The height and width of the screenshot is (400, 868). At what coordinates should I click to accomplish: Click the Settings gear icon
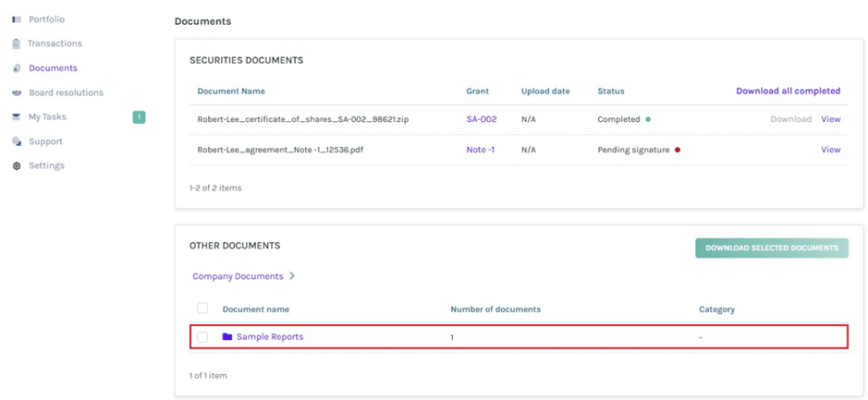17,166
